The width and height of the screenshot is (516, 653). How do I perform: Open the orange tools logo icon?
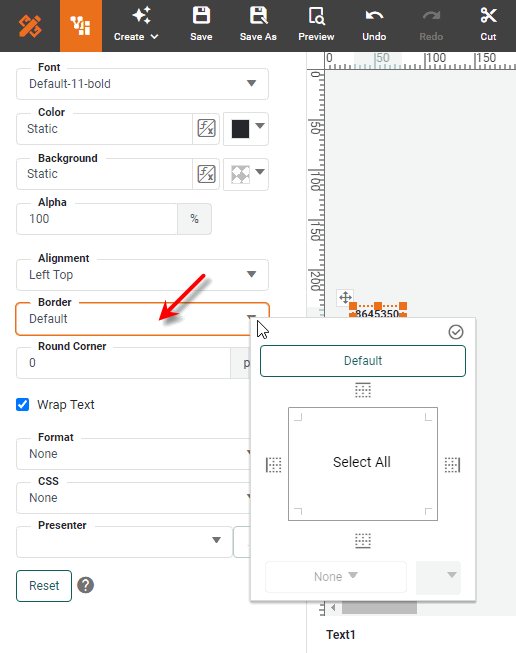30,26
